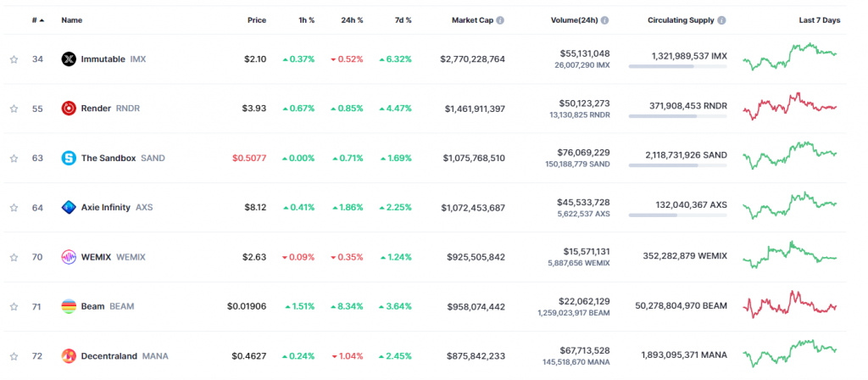The height and width of the screenshot is (380, 868).
Task: Sort table by Name column
Action: [72, 20]
